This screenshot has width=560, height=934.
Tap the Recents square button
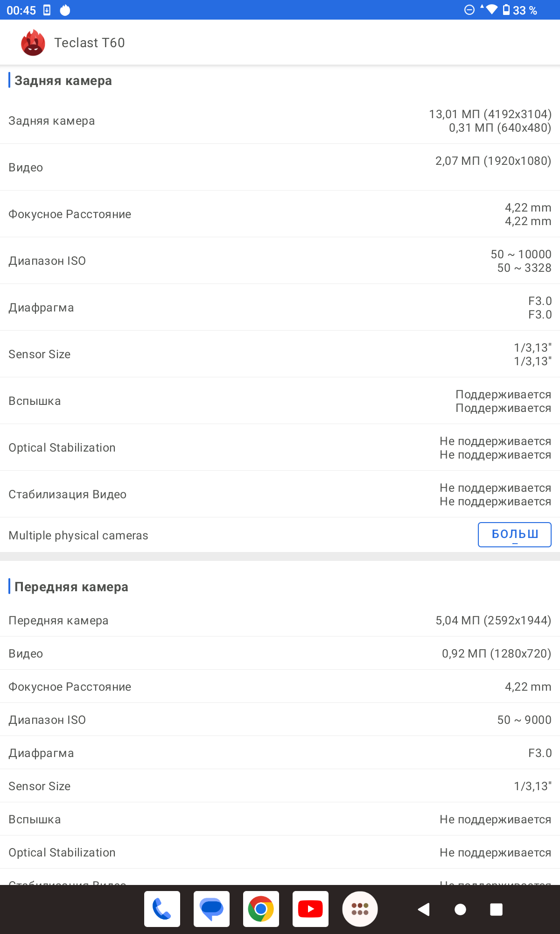(x=496, y=909)
